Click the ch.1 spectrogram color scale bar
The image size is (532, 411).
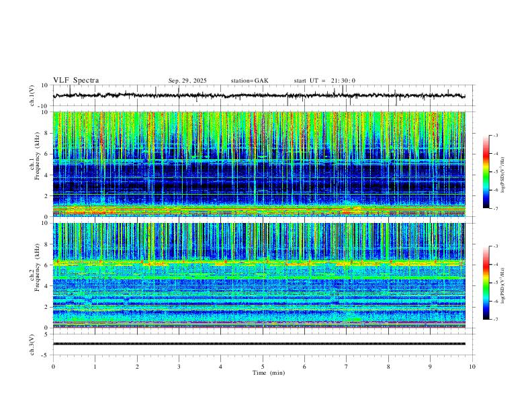click(x=486, y=172)
